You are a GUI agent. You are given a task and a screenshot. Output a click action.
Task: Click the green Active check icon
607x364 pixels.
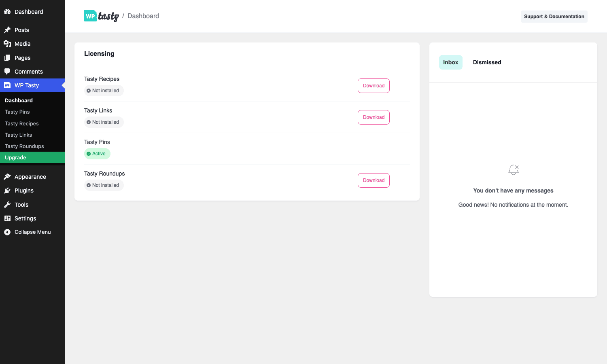89,154
